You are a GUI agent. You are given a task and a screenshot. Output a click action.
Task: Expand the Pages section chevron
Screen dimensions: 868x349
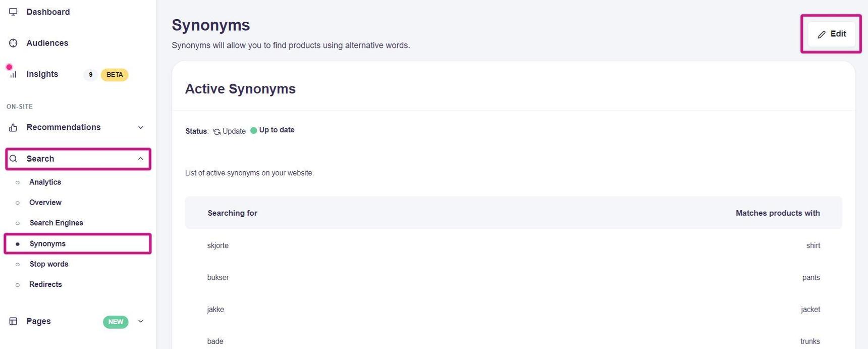141,321
